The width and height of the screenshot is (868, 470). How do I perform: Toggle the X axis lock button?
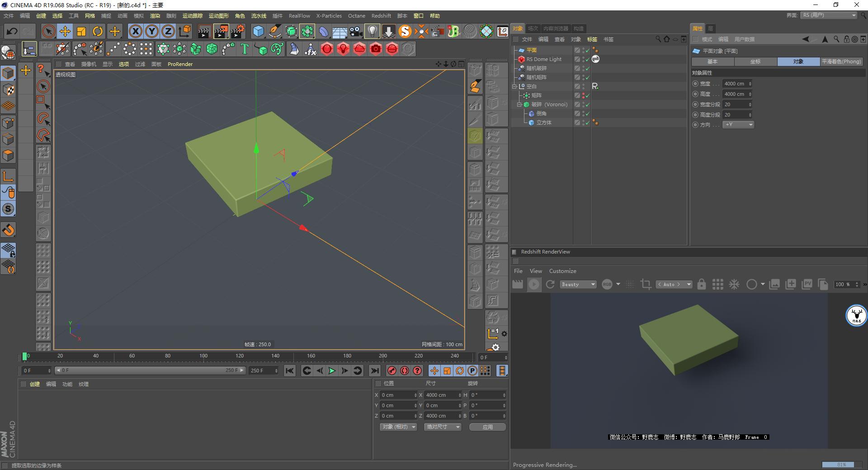(136, 31)
